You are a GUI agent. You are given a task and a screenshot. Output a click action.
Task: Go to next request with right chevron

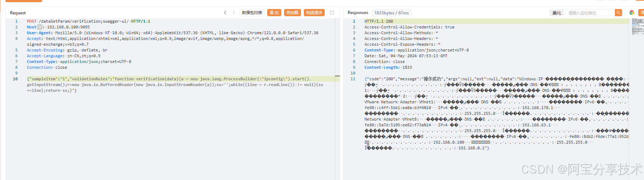pyautogui.click(x=234, y=13)
